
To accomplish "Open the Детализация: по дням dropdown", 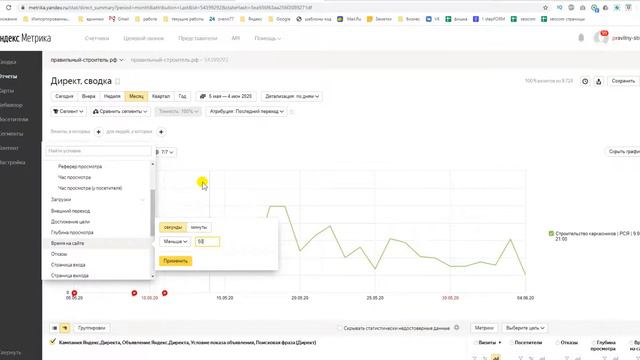I will [292, 96].
